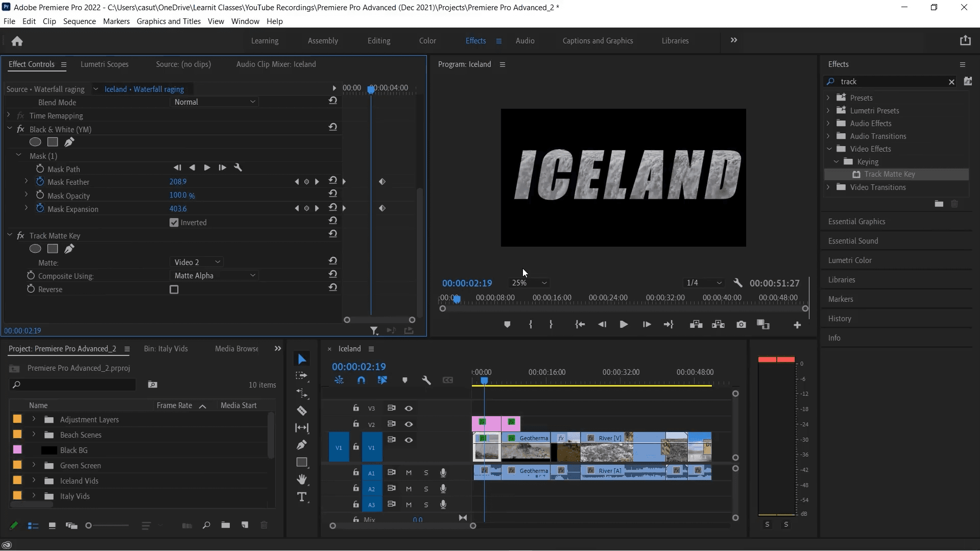Viewport: 980px width, 551px height.
Task: Toggle V2 track output eye
Action: point(409,424)
